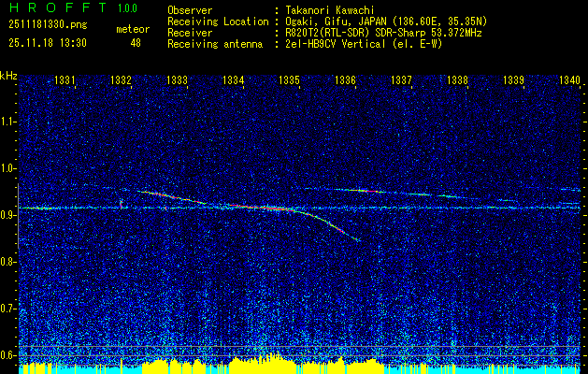This screenshot has height=374, width=588.
Task: Click the 1335 time marker
Action: pos(290,79)
